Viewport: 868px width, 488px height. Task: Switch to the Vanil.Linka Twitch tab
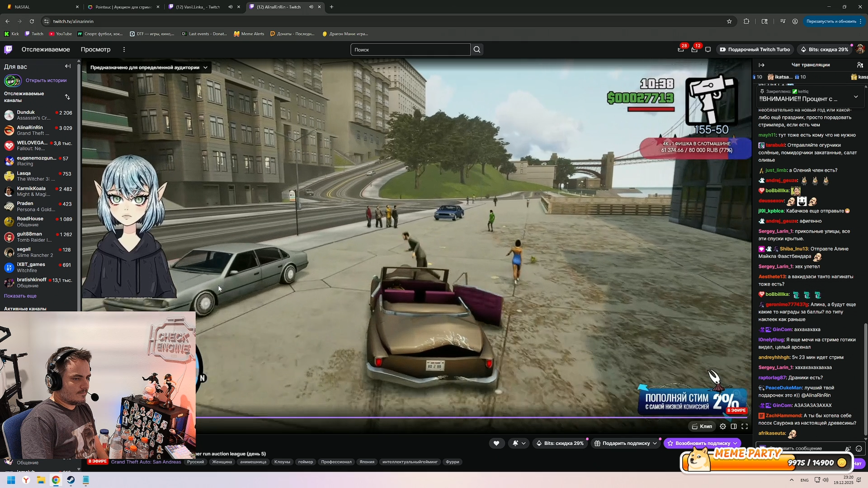click(197, 7)
